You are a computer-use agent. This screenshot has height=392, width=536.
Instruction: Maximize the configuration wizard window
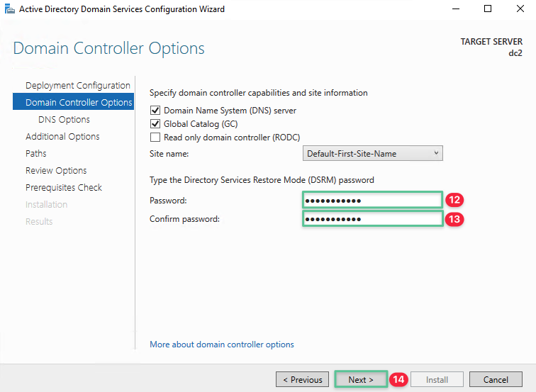(487, 9)
